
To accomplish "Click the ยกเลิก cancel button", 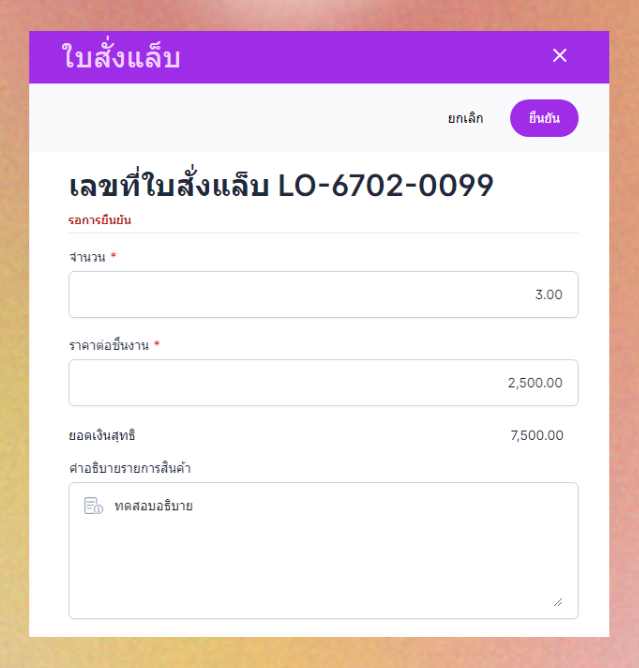I will point(465,118).
